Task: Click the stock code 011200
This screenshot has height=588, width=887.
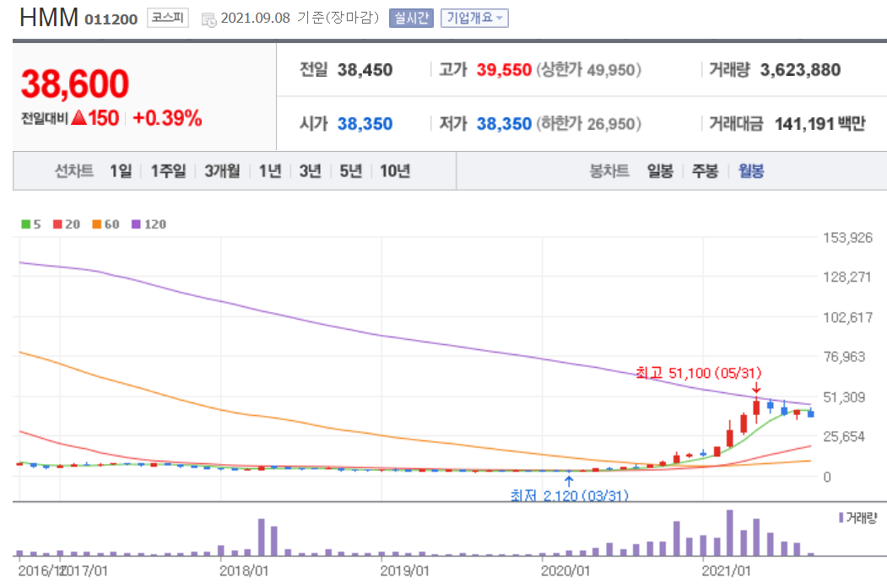Action: (111, 19)
